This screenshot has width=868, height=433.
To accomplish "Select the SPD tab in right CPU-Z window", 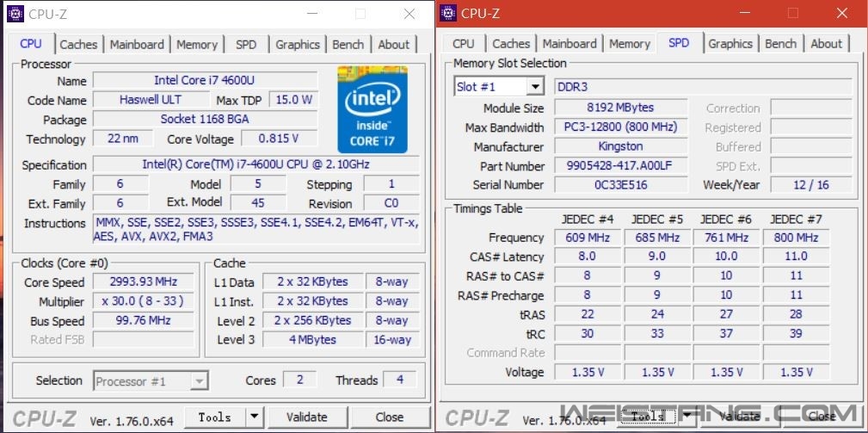I will tap(679, 42).
